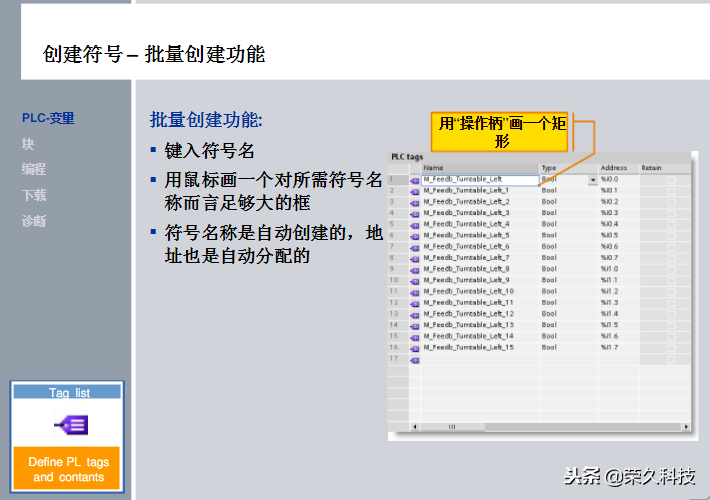710x500 pixels.
Task: Click the address cell %I1.0
Action: tap(619, 269)
